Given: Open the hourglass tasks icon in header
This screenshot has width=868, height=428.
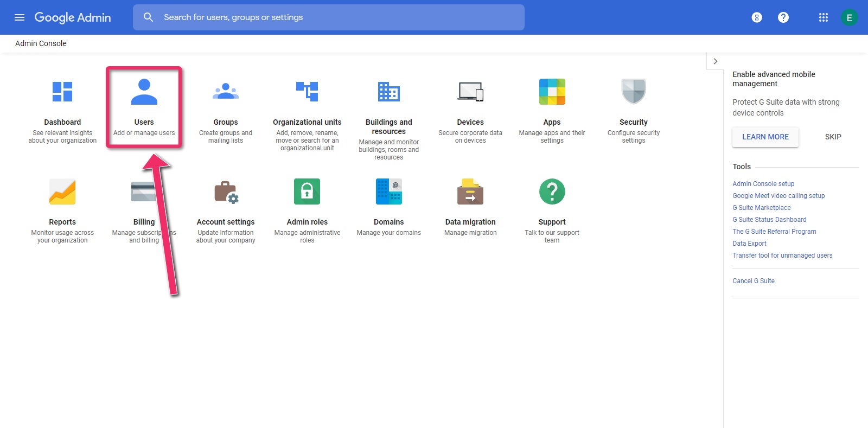Looking at the screenshot, I should [x=757, y=17].
